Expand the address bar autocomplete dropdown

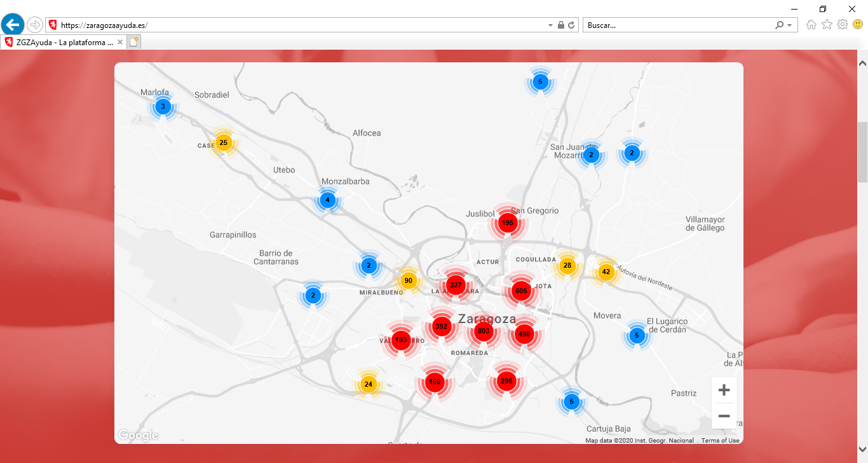550,25
